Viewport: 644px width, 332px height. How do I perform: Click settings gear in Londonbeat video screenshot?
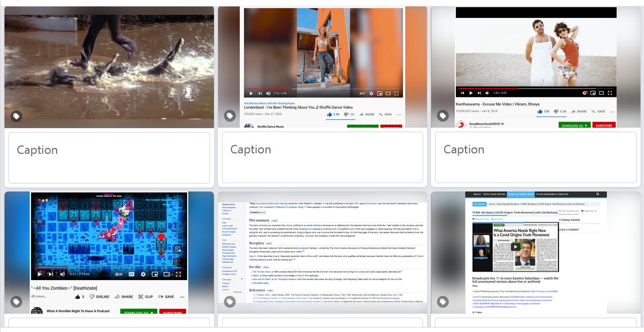[x=371, y=93]
